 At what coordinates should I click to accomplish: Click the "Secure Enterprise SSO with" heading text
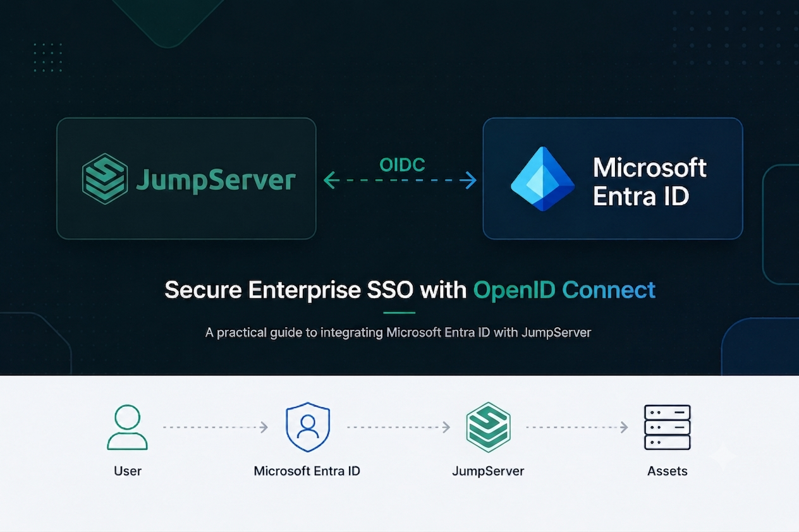click(x=316, y=290)
